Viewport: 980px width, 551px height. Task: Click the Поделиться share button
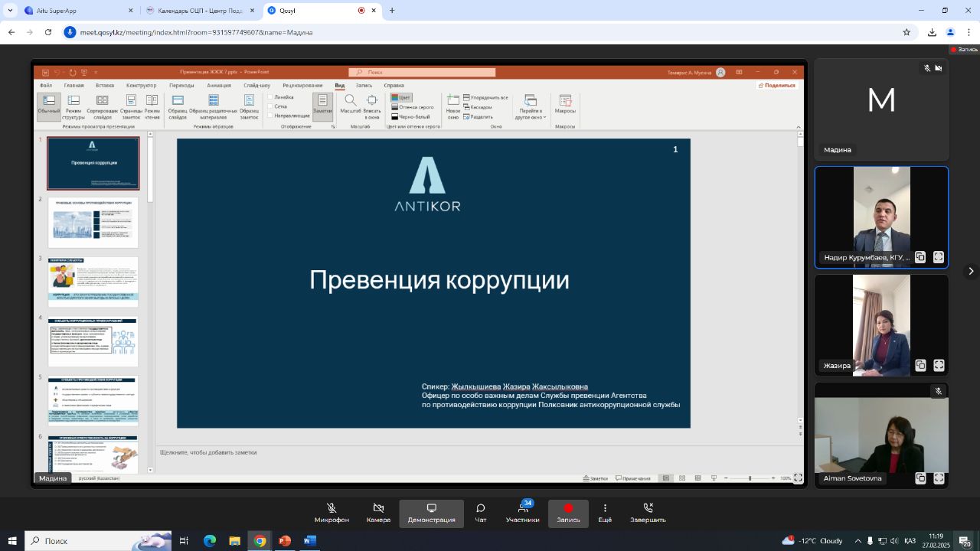[x=777, y=85]
